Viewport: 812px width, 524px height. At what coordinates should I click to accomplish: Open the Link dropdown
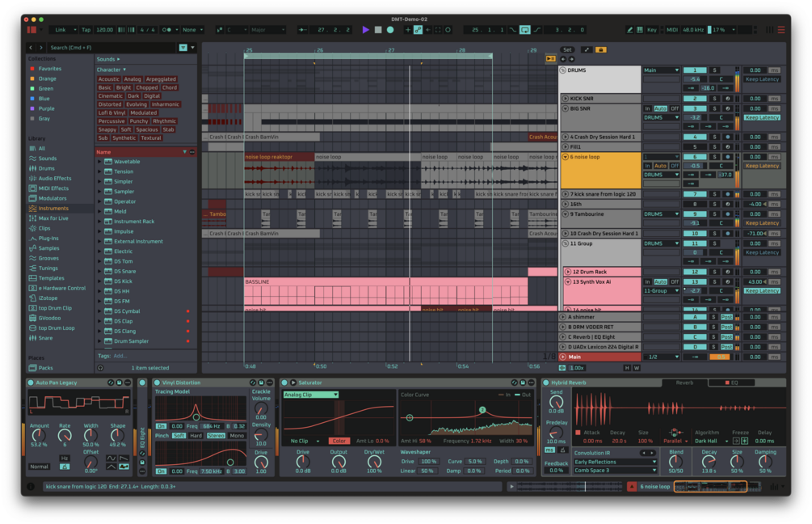[64, 30]
